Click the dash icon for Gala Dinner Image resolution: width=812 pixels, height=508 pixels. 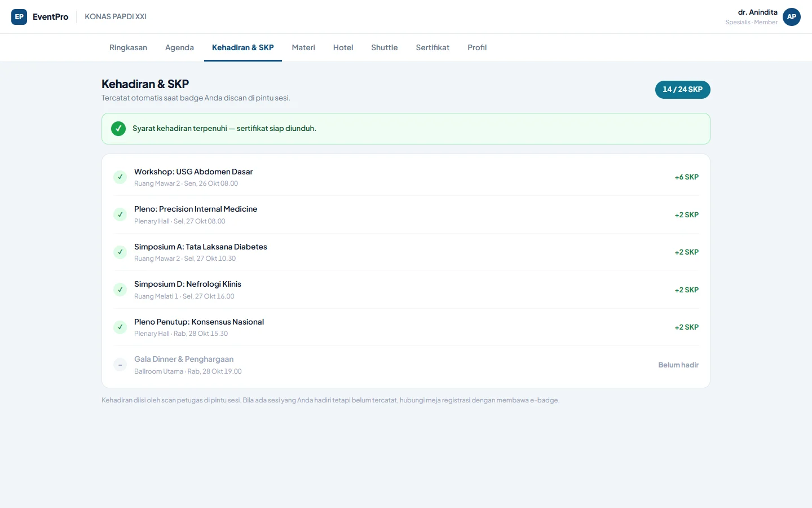click(120, 365)
